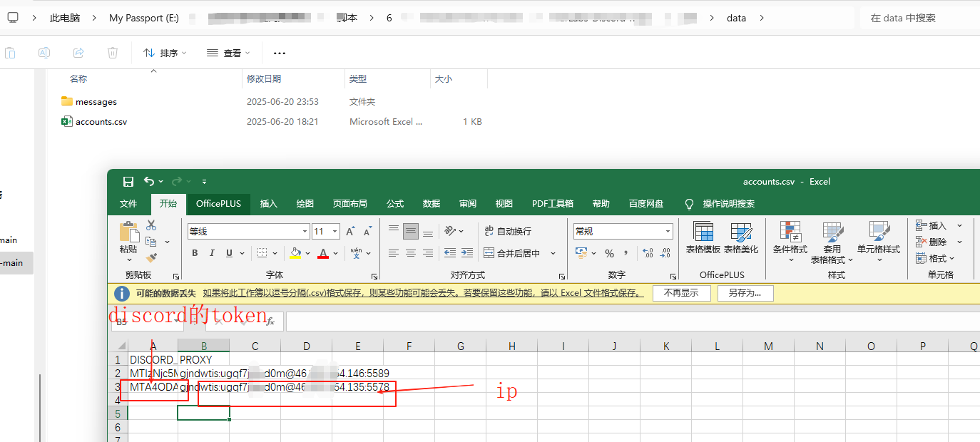Click the cell borders icon
This screenshot has height=442, width=980.
click(x=262, y=253)
